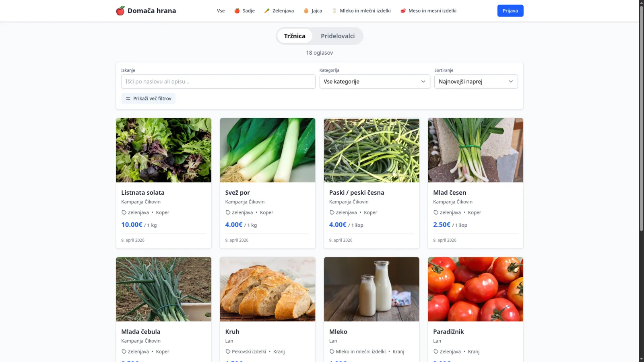
Task: Click the search field Išči po naslovu
Action: 218,82
